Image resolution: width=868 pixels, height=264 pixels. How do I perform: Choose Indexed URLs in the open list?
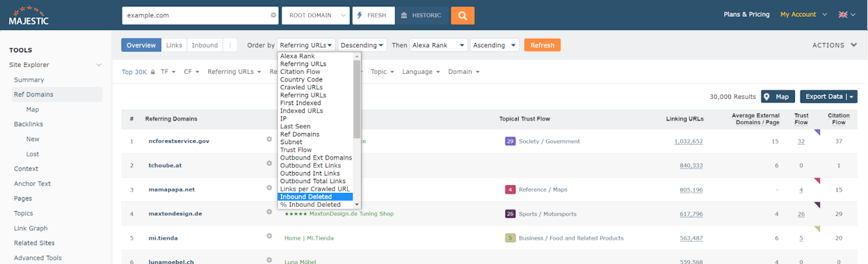click(x=316, y=111)
